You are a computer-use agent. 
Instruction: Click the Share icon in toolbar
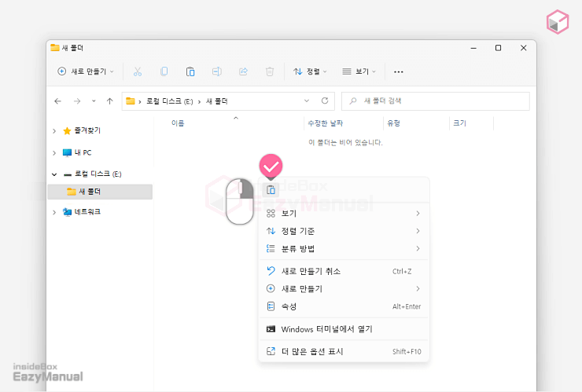(x=243, y=71)
